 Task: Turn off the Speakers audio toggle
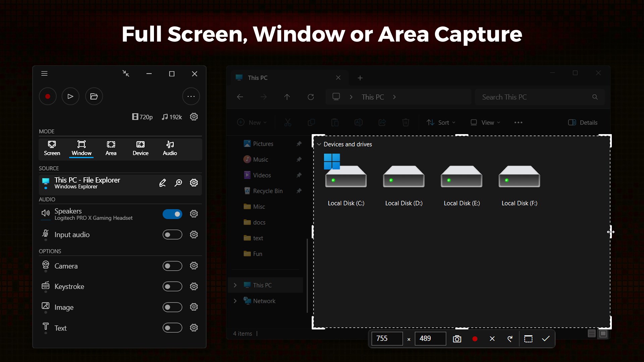click(x=172, y=214)
